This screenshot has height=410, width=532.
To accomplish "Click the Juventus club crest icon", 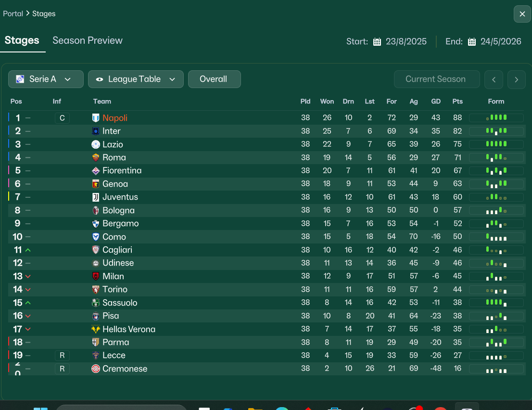I will pos(96,197).
